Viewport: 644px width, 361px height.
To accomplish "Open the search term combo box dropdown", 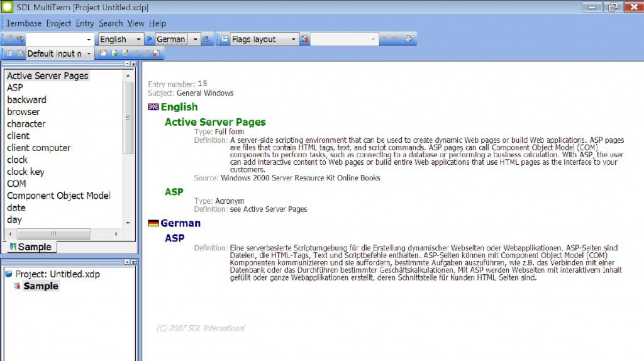I will [89, 40].
